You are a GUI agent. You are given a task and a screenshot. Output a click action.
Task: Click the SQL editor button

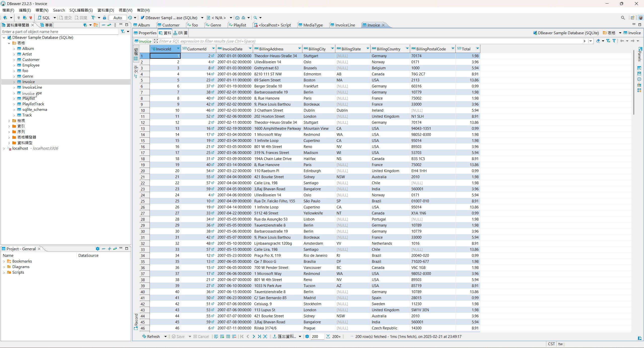[44, 18]
